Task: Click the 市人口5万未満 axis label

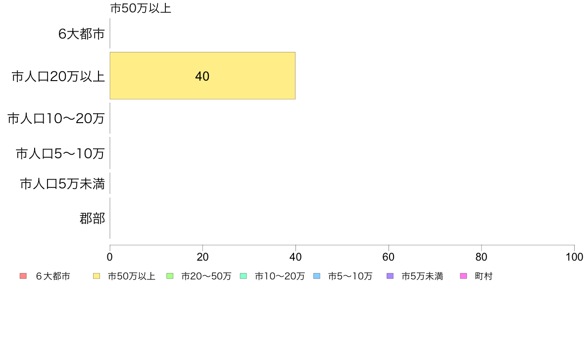Action: tap(62, 183)
